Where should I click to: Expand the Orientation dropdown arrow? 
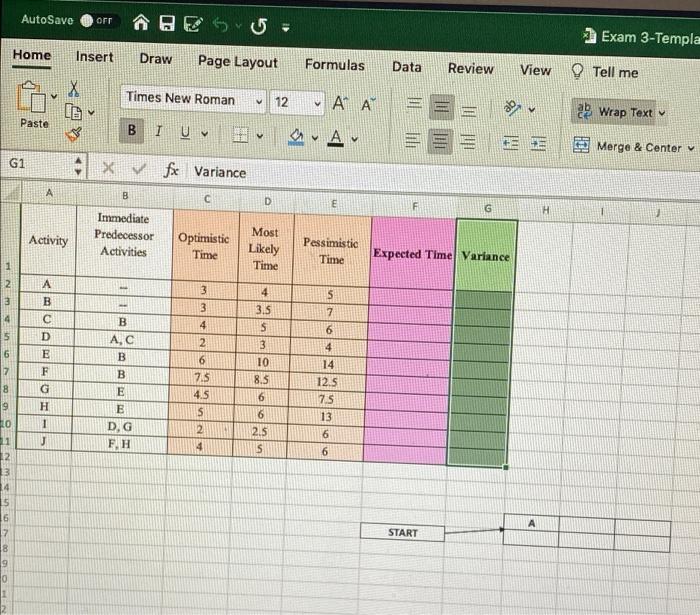click(532, 109)
